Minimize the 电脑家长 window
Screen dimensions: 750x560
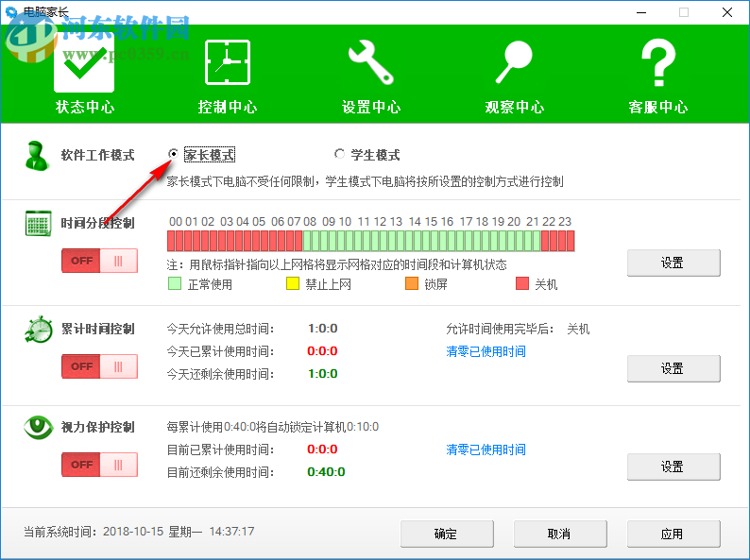pyautogui.click(x=641, y=12)
